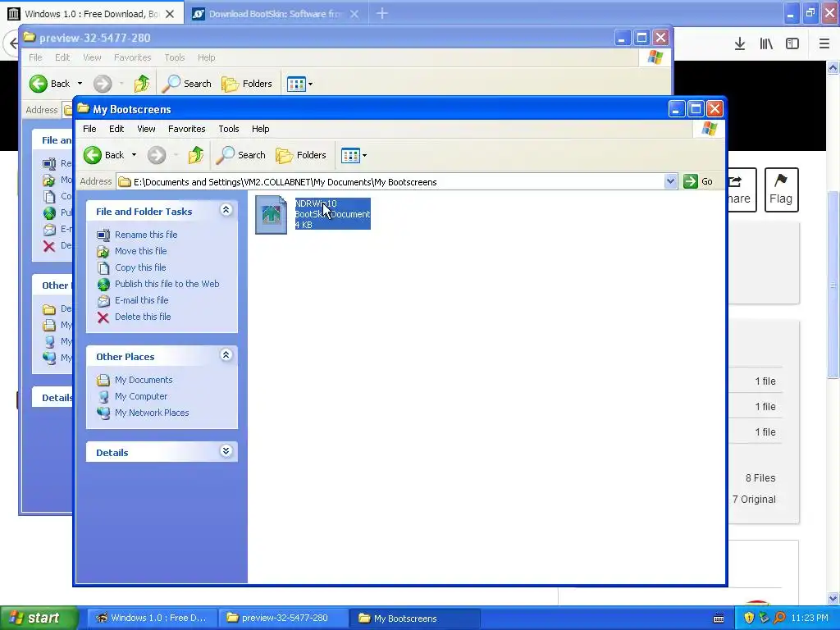This screenshot has width=840, height=630.
Task: Open browser downloads arrow icon
Action: point(740,44)
